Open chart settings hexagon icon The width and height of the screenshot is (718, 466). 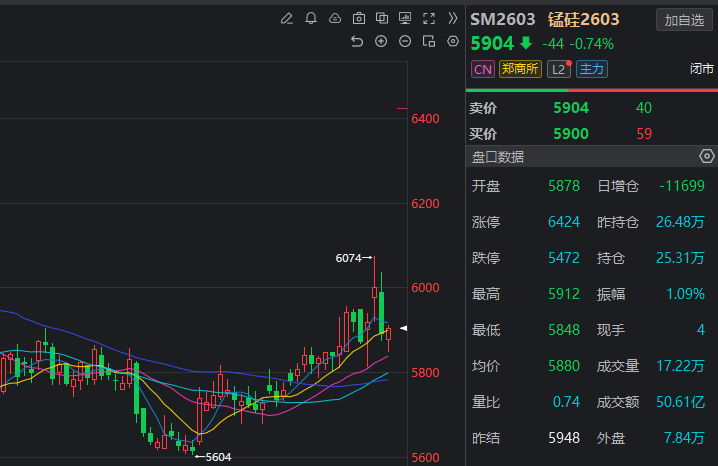coord(452,41)
